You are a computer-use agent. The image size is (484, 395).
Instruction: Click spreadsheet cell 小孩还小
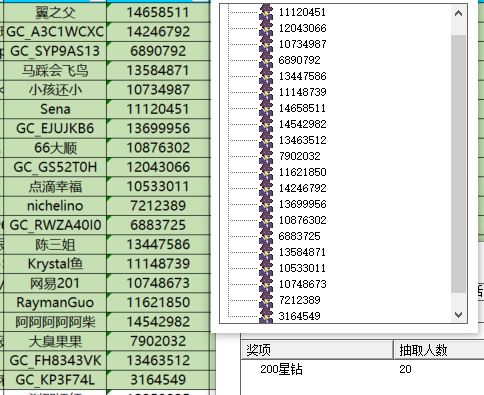point(55,90)
